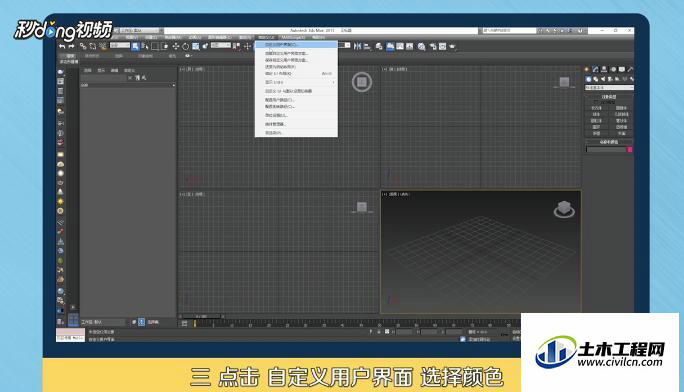Click the help search field in title bar
The width and height of the screenshot is (684, 392).
click(x=509, y=31)
